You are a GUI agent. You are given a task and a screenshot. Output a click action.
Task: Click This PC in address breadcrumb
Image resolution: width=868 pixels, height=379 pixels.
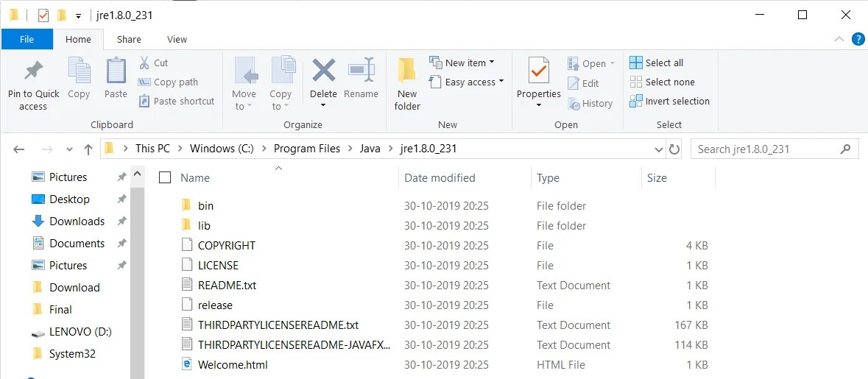(153, 149)
